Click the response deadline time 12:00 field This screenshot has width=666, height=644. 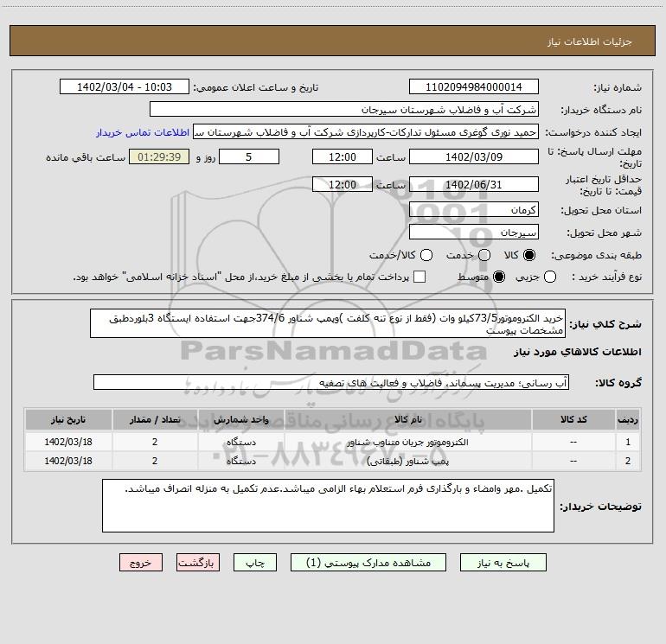point(343,156)
